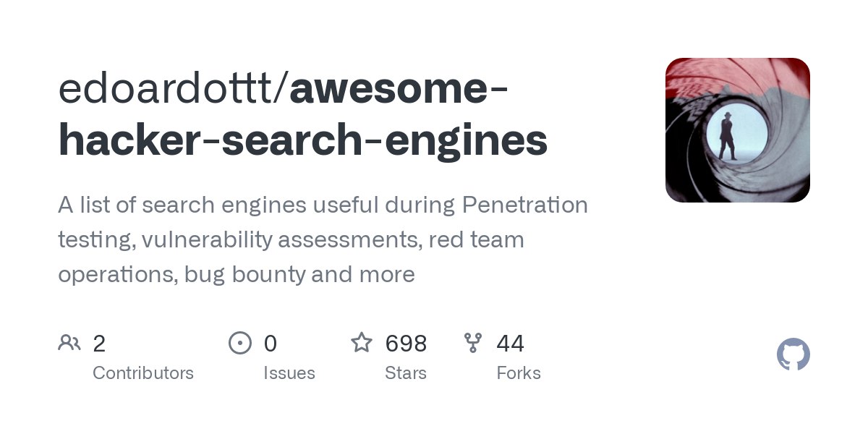The width and height of the screenshot is (868, 434).
Task: Click the Issues label
Action: pyautogui.click(x=289, y=373)
